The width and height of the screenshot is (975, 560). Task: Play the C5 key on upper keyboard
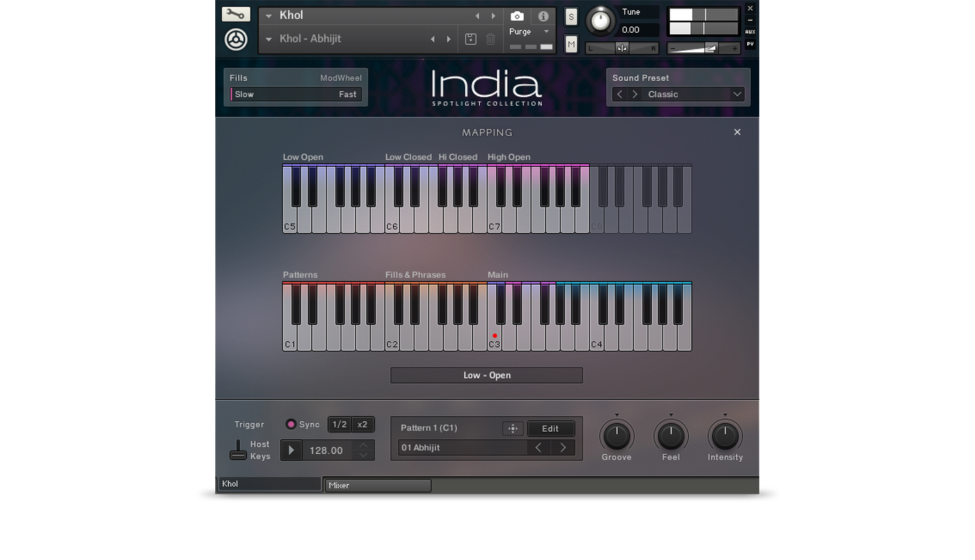290,220
